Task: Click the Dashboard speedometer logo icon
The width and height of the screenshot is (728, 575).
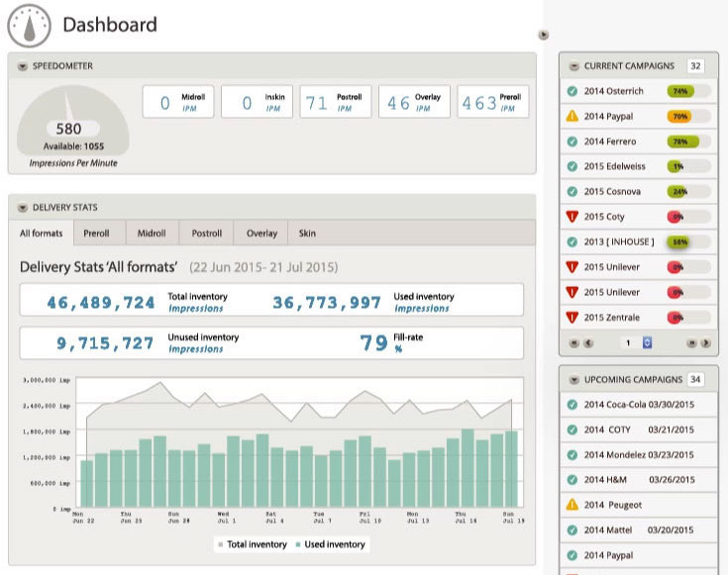Action: [x=29, y=25]
